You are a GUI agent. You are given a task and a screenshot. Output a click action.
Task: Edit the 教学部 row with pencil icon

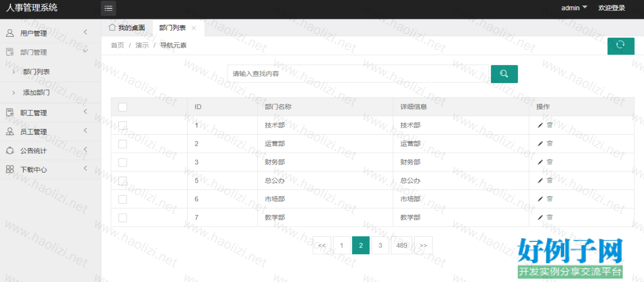pos(540,218)
